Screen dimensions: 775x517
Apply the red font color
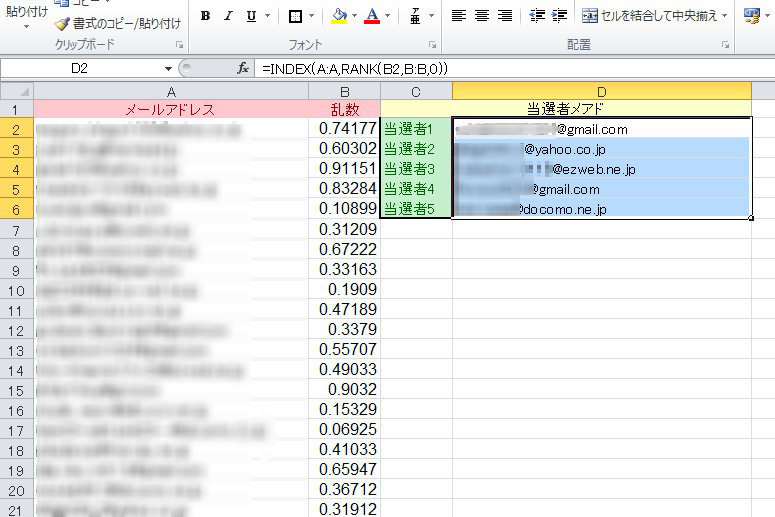[x=373, y=16]
